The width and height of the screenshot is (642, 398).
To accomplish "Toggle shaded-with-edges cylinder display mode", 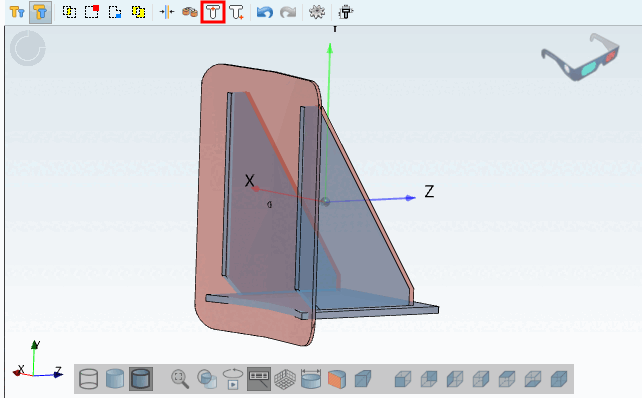I will click(141, 379).
